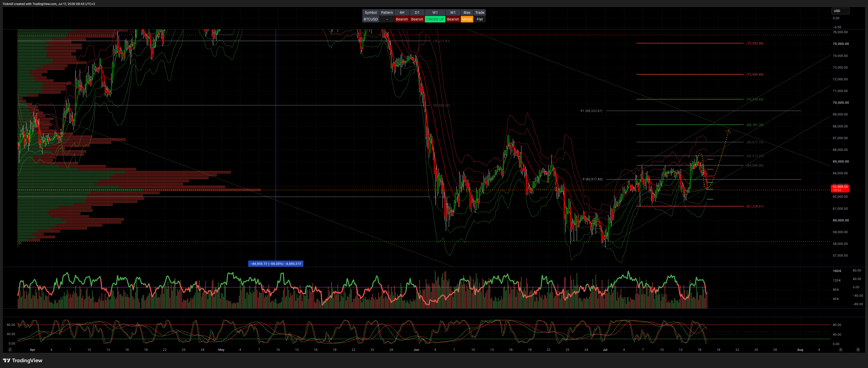
Task: Click the green CROSS UP W1 cell
Action: pos(435,19)
